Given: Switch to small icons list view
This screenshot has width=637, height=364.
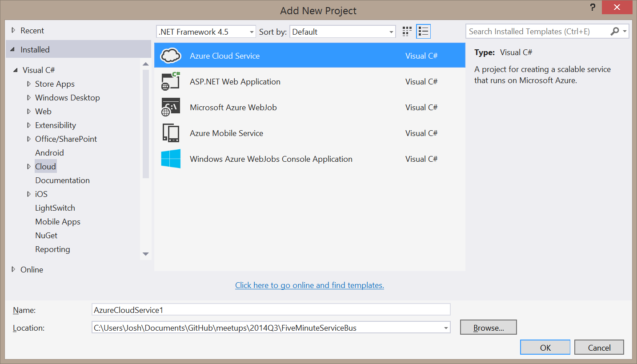Looking at the screenshot, I should tap(423, 32).
